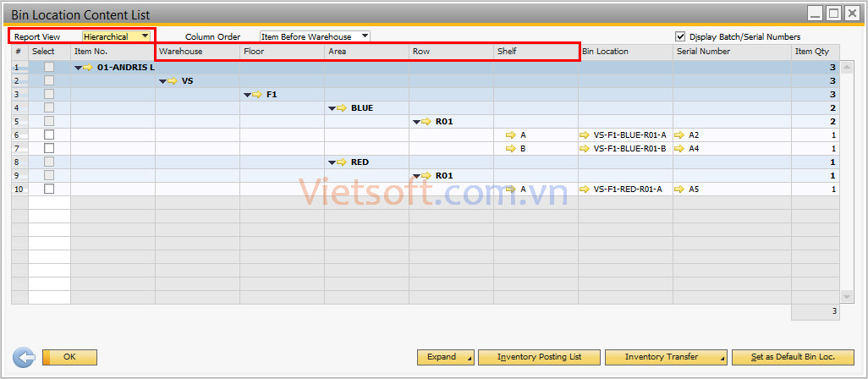Open the Expand button menu

[x=446, y=357]
